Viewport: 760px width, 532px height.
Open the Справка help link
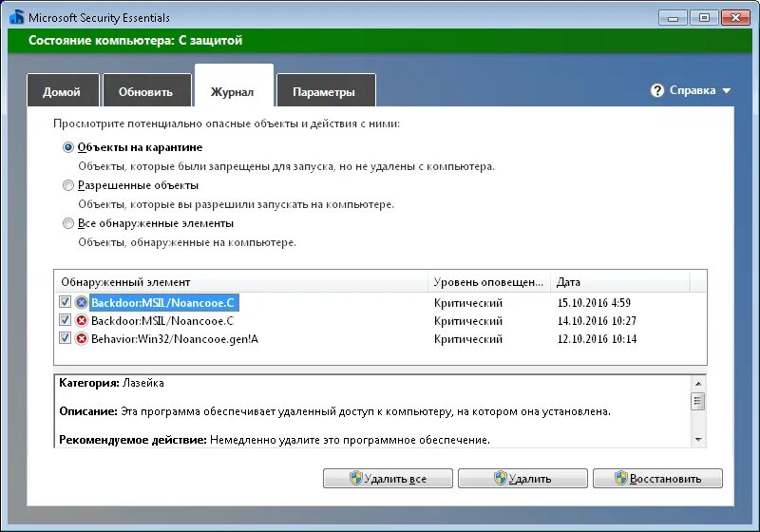pos(693,90)
